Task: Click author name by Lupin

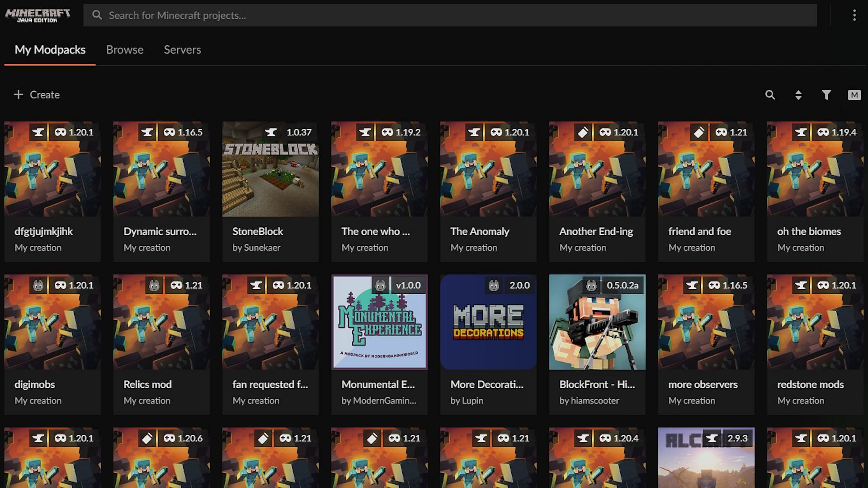Action: coord(467,401)
